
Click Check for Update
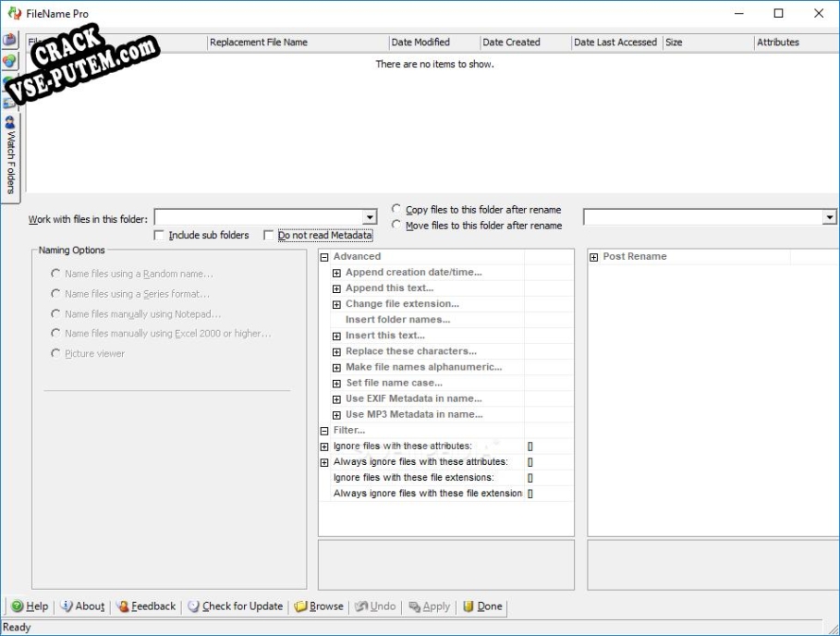(x=235, y=606)
